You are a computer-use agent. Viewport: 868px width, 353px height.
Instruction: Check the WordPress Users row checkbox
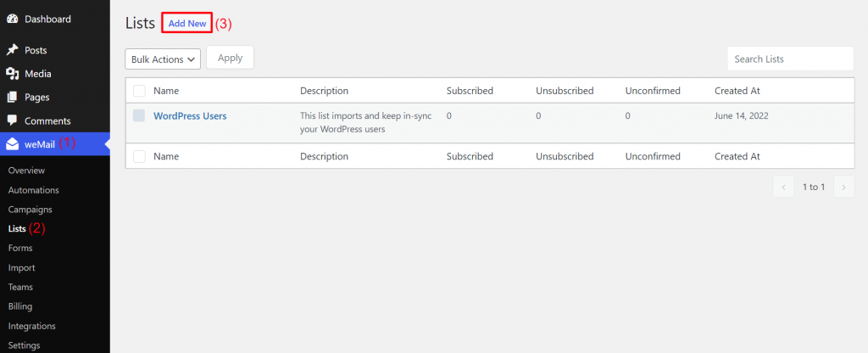pos(140,115)
